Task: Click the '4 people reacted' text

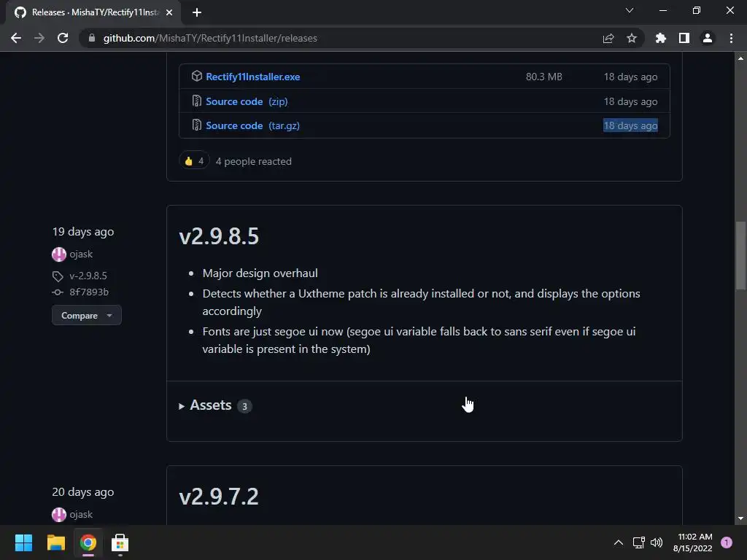Action: (x=253, y=161)
